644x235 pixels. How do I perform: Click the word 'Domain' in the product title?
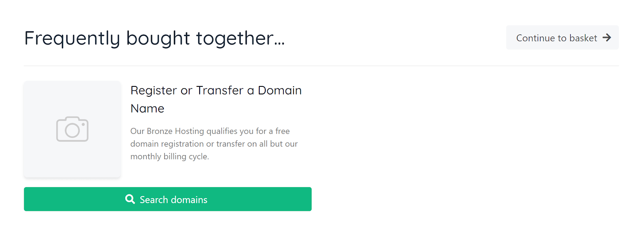(280, 90)
